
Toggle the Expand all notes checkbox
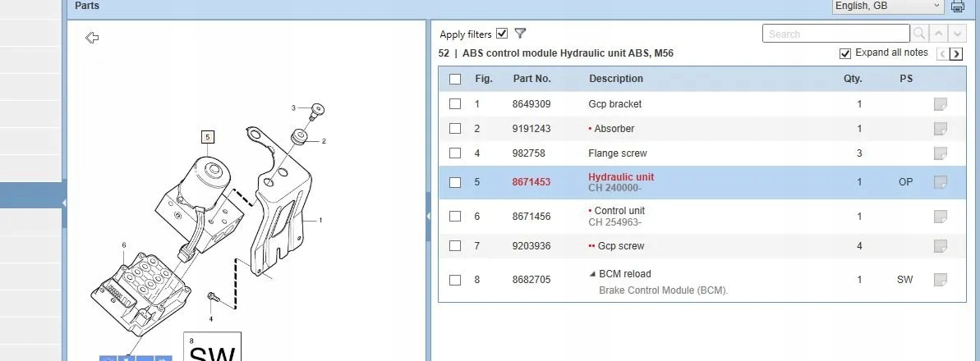845,53
